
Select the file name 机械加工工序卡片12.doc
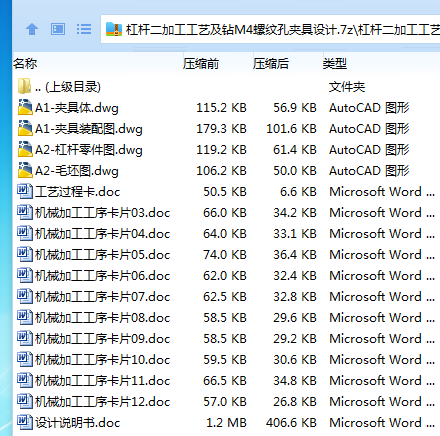coord(103,402)
